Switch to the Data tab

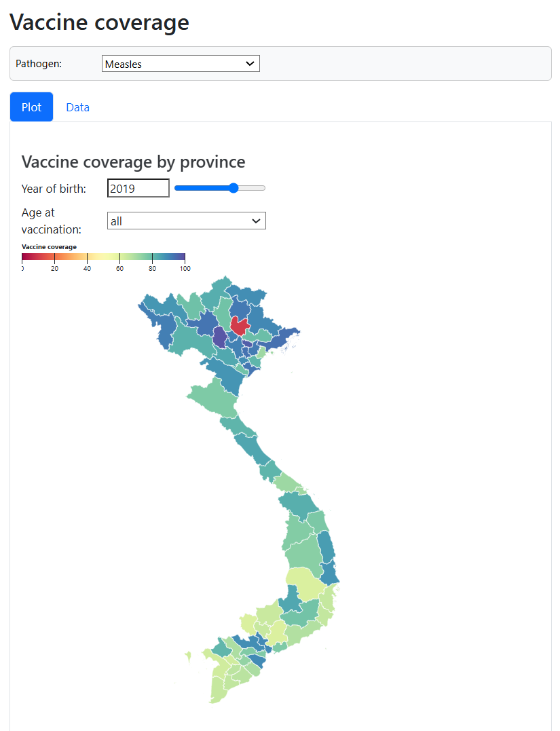(77, 107)
